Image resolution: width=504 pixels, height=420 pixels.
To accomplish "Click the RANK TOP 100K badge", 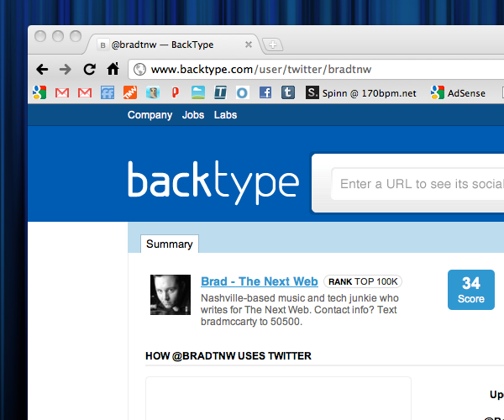I will pos(363,281).
